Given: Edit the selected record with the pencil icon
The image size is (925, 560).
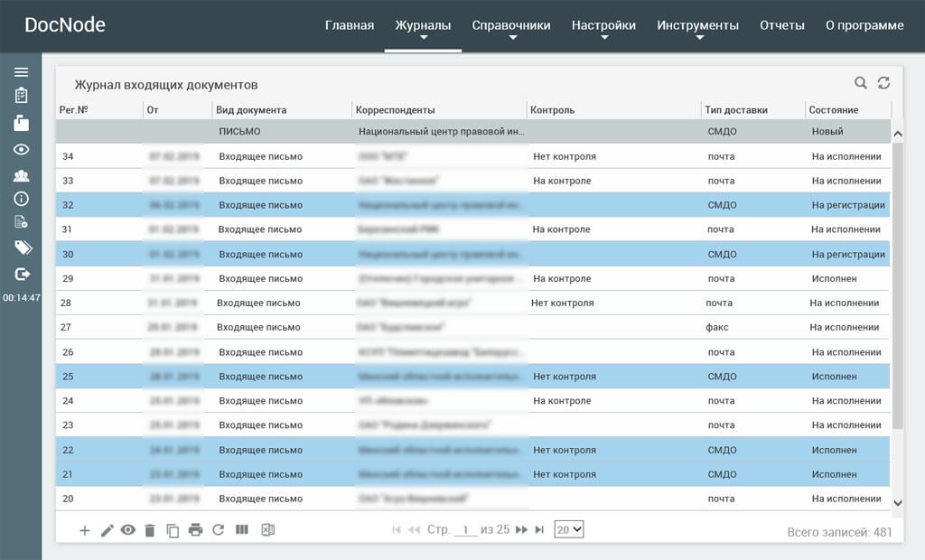Looking at the screenshot, I should (107, 530).
